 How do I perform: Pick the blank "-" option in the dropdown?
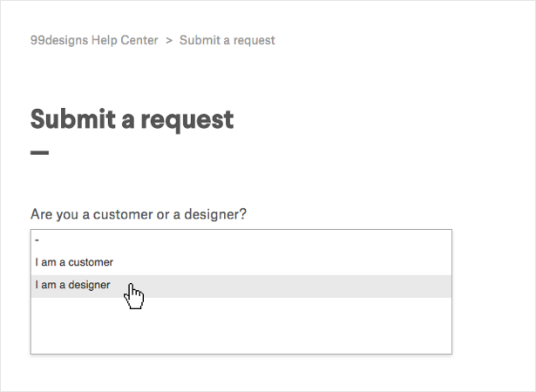tap(38, 239)
